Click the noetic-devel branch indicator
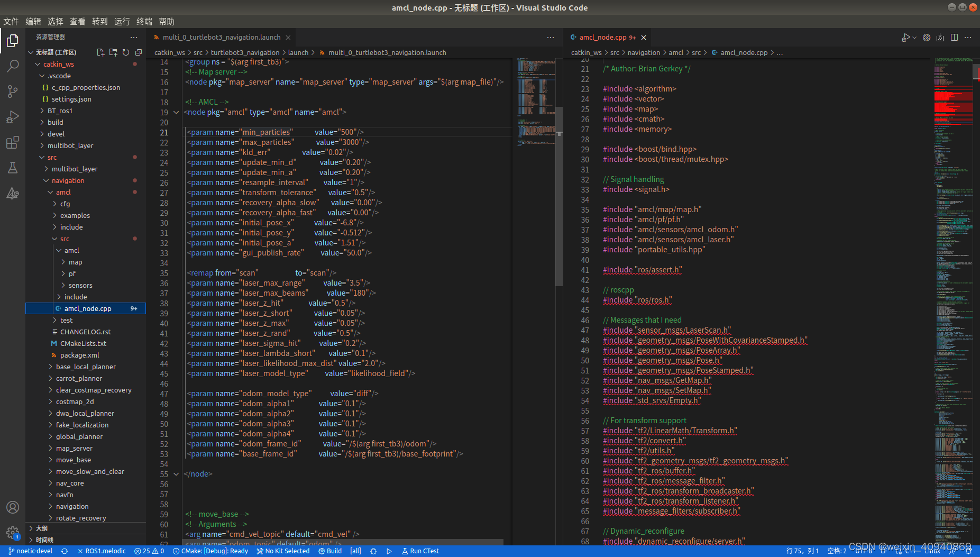This screenshot has height=557, width=980. [x=30, y=551]
